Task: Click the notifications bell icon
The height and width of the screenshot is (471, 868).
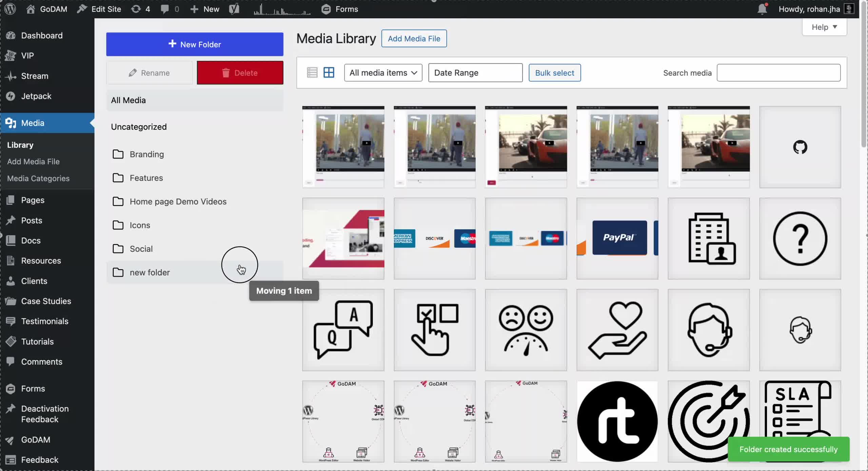Action: 762,9
